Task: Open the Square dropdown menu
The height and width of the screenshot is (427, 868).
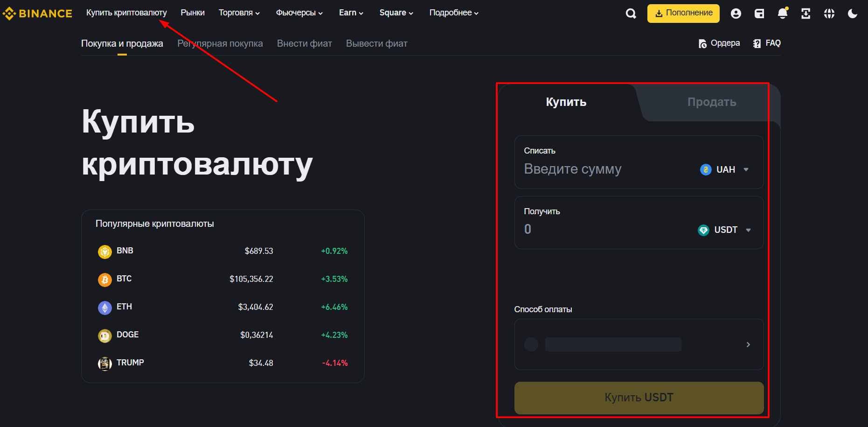Action: 396,13
